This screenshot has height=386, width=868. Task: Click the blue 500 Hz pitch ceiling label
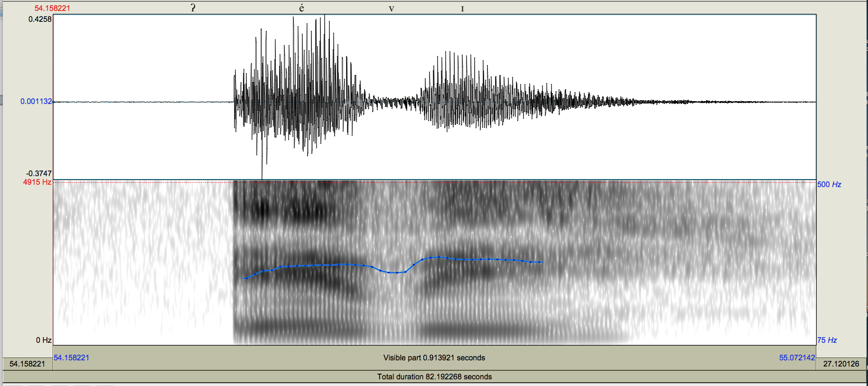coord(829,184)
